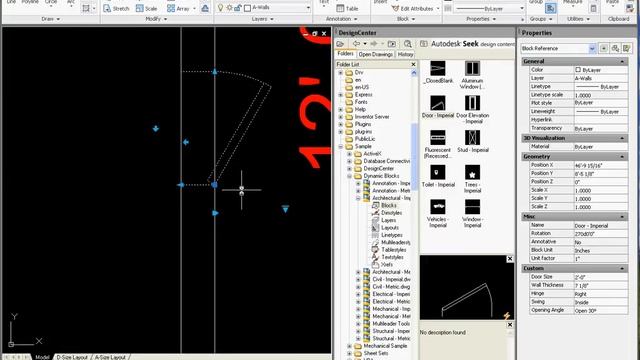Open the ByLayer linetype dropdown in ribbon
The height and width of the screenshot is (360, 640).
(522, 8)
